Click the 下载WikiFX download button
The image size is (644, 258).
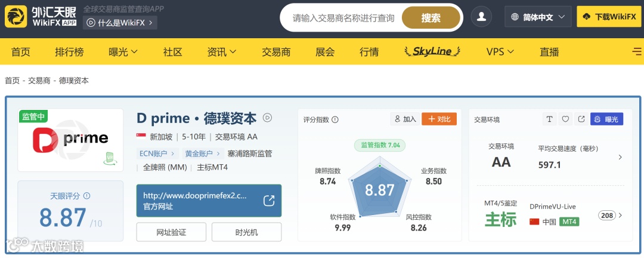609,17
